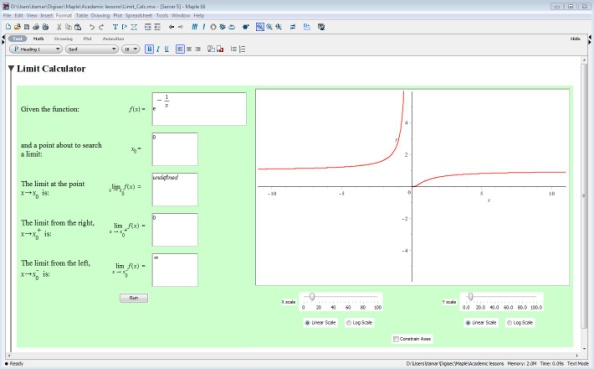
Task: Switch to the Math tab
Action: (x=38, y=39)
